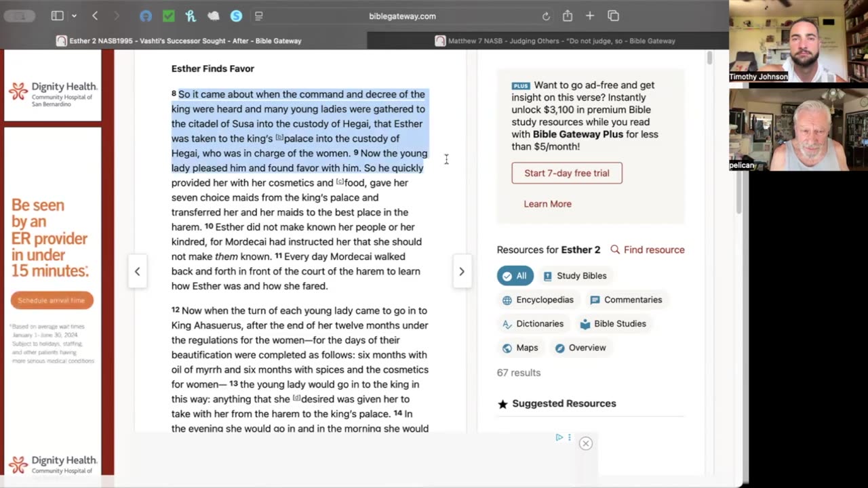Click the Dignity Health logo ad at top
This screenshot has height=488, width=868.
click(x=53, y=93)
